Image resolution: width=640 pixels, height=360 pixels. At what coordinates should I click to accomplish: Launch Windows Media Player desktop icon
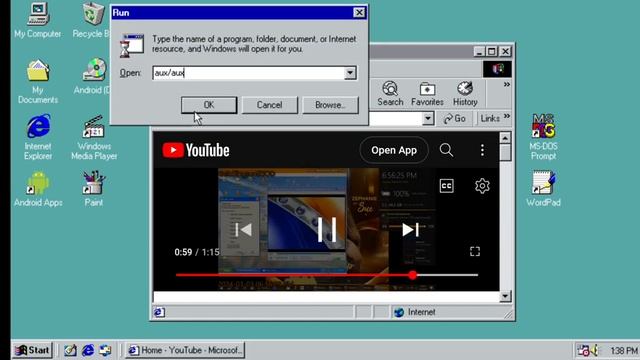tap(94, 138)
